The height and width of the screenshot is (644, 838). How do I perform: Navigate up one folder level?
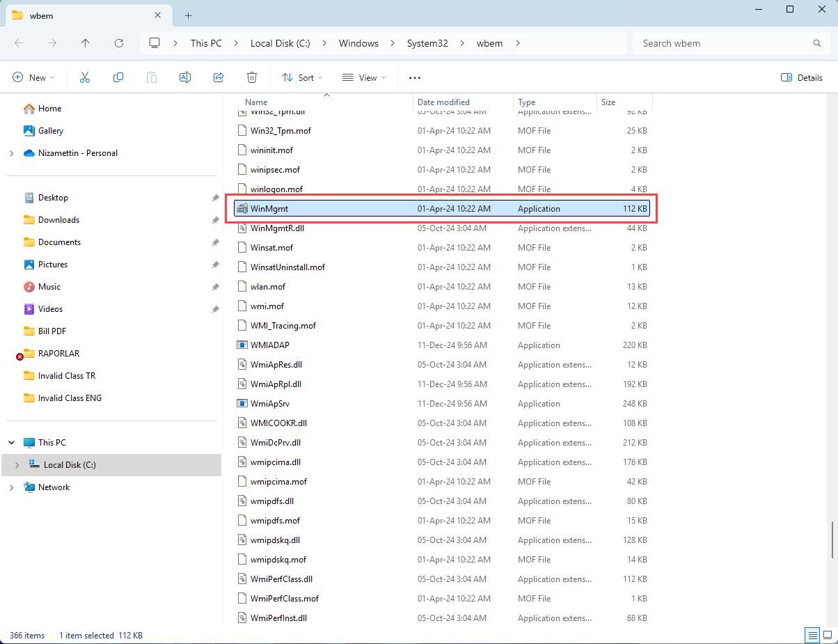coord(85,42)
